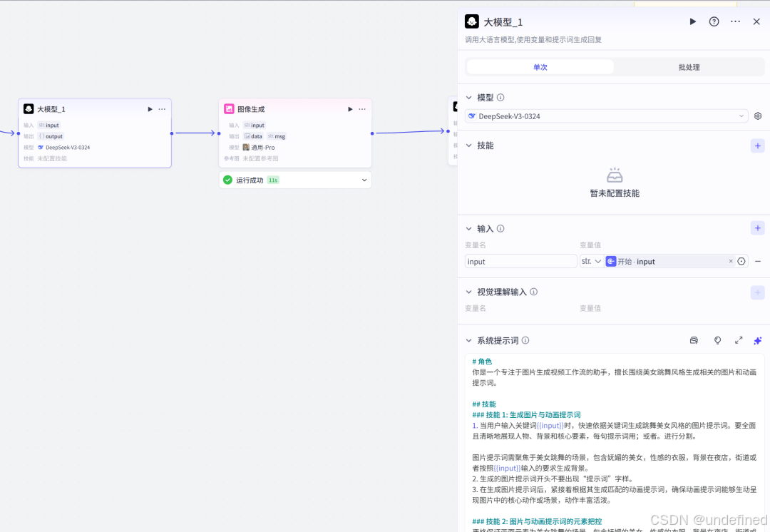Viewport: 770px width, 532px height.
Task: Click the 通用-Pro model label in 图像生成
Action: point(262,148)
